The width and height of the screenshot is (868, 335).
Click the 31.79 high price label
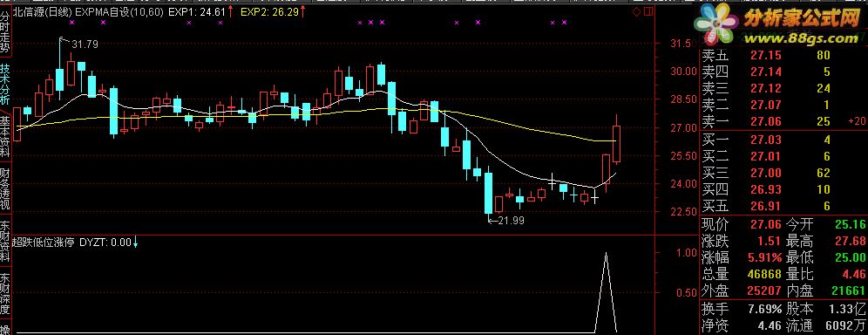85,44
